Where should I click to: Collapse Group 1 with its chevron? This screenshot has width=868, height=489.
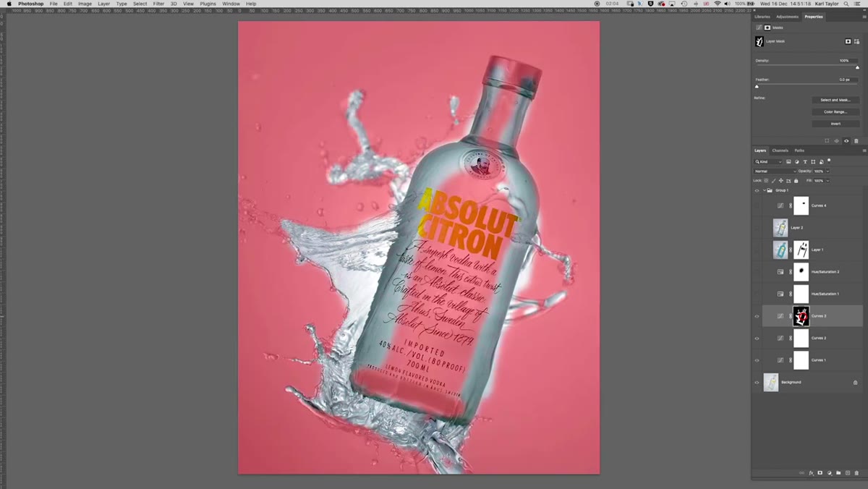click(x=765, y=190)
